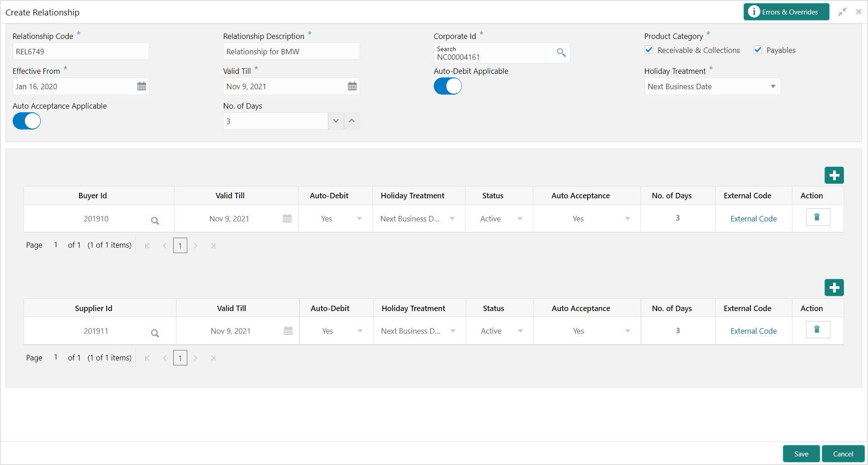Open the buyer row Status dropdown
This screenshot has width=868, height=465.
(520, 219)
